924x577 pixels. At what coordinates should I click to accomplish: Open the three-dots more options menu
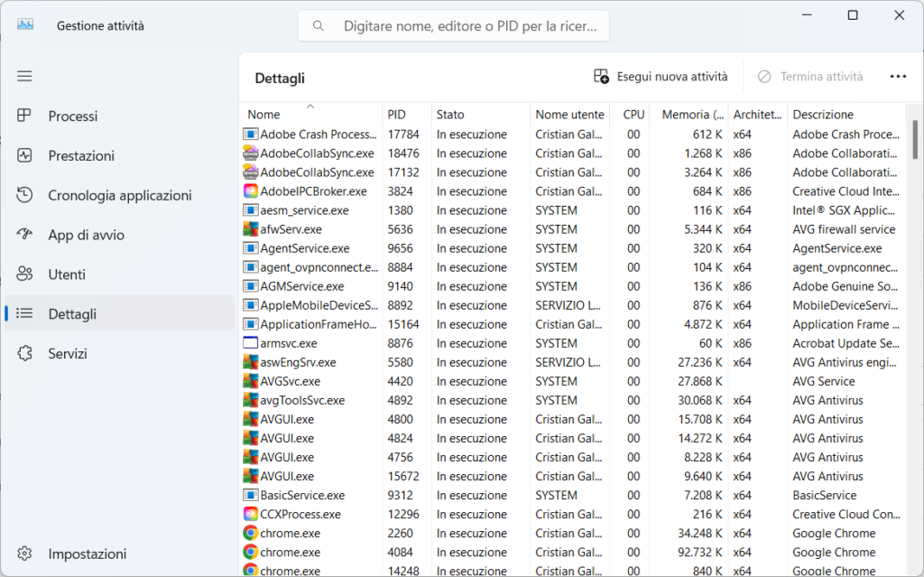pos(898,77)
